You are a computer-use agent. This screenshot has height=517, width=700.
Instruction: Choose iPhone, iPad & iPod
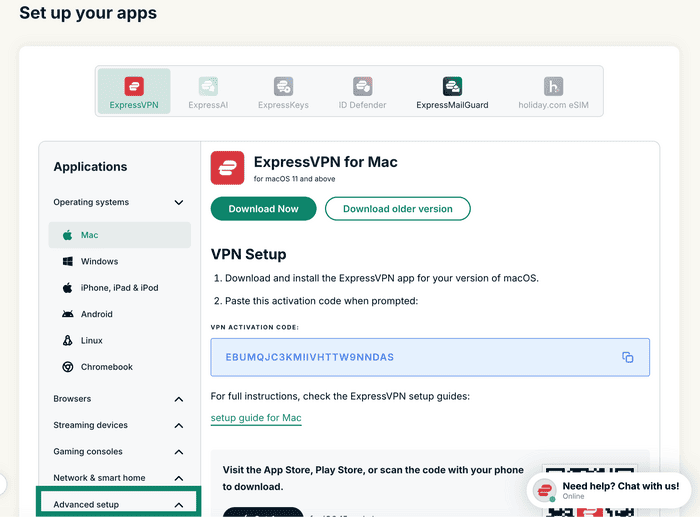tap(120, 288)
